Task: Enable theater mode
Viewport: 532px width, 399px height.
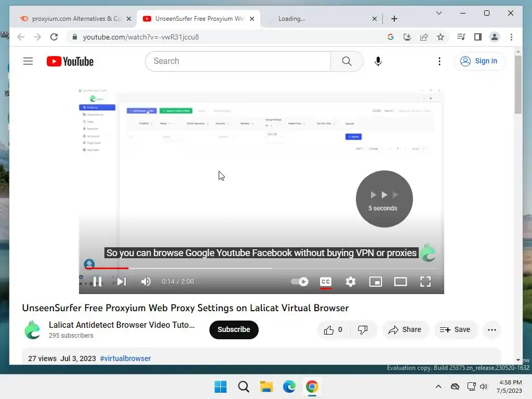Action: click(401, 282)
